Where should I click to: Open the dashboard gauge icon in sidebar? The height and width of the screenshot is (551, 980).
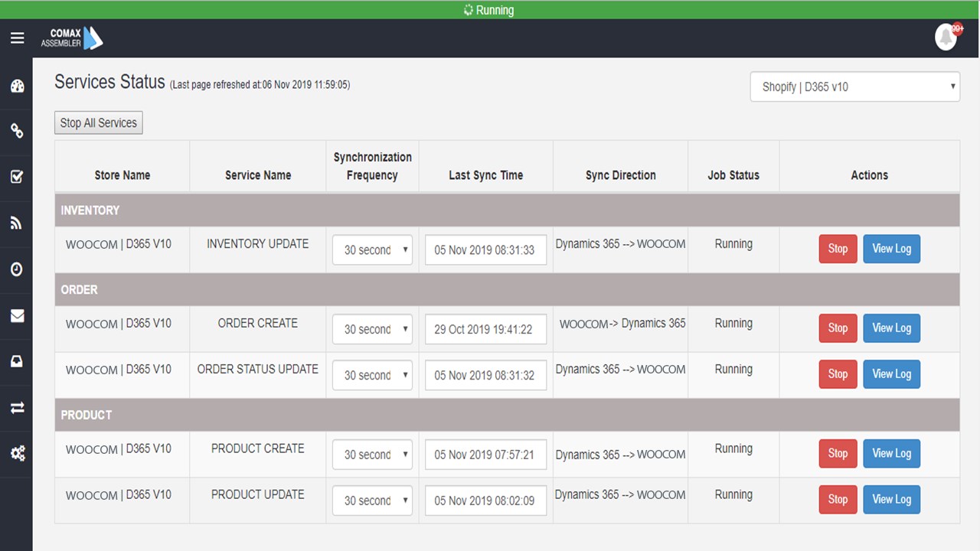coord(17,86)
